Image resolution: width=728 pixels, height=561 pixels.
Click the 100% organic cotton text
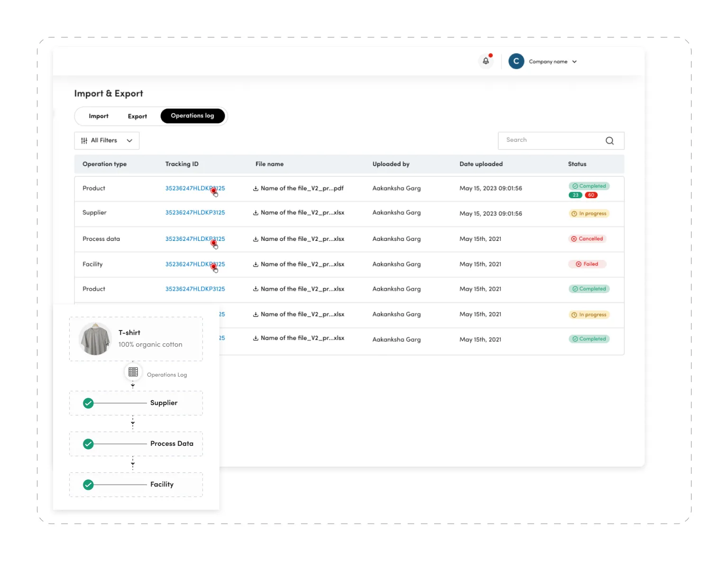[x=150, y=345]
